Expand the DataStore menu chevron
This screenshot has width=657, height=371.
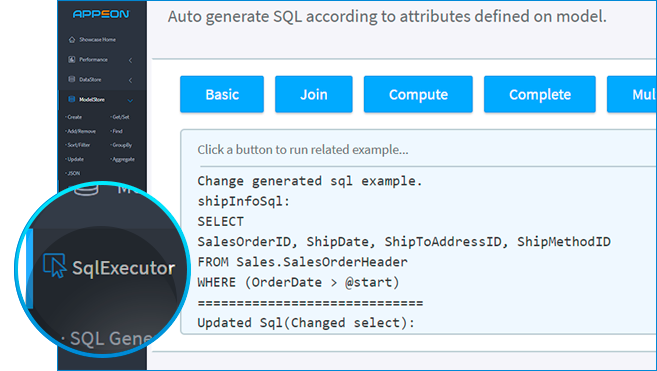(130, 80)
